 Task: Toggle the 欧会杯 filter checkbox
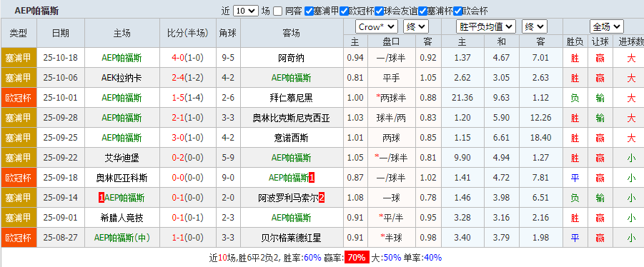tap(458, 11)
